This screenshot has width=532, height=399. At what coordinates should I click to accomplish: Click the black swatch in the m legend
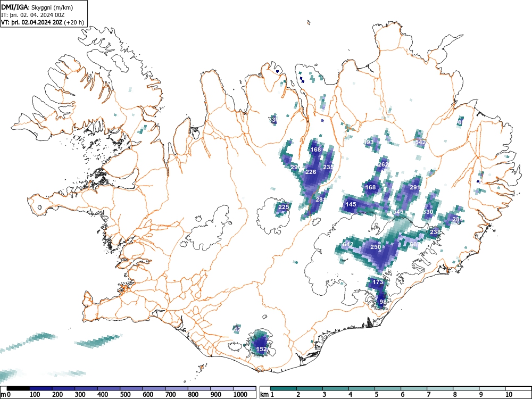(18, 388)
